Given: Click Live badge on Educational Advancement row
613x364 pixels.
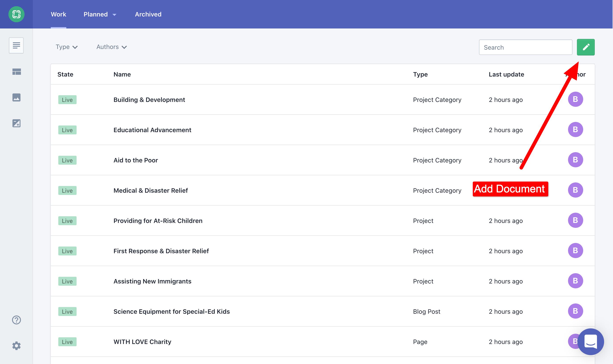Looking at the screenshot, I should pyautogui.click(x=67, y=130).
